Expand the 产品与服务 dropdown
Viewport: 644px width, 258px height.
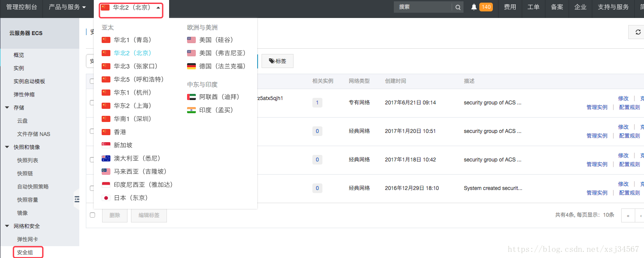(67, 7)
